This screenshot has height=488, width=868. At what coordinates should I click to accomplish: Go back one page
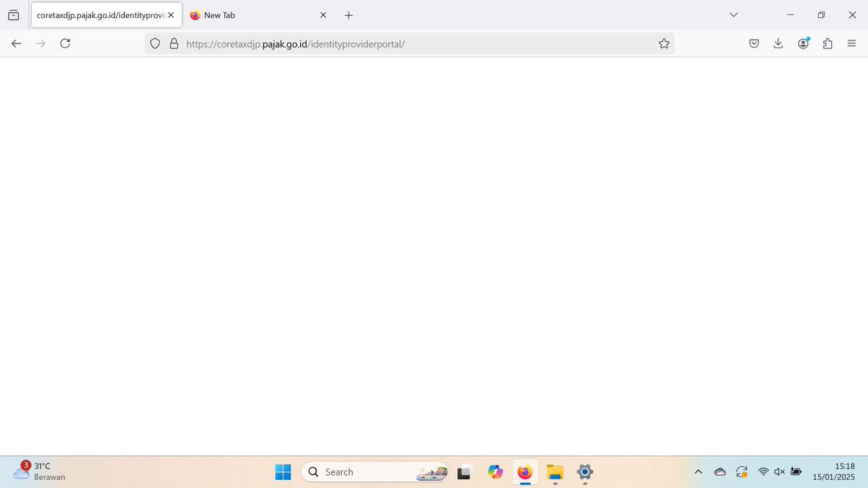pos(17,43)
